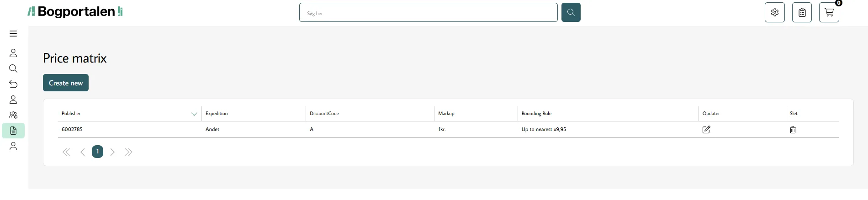
Task: Click in the 'Søg her' search field
Action: [428, 13]
